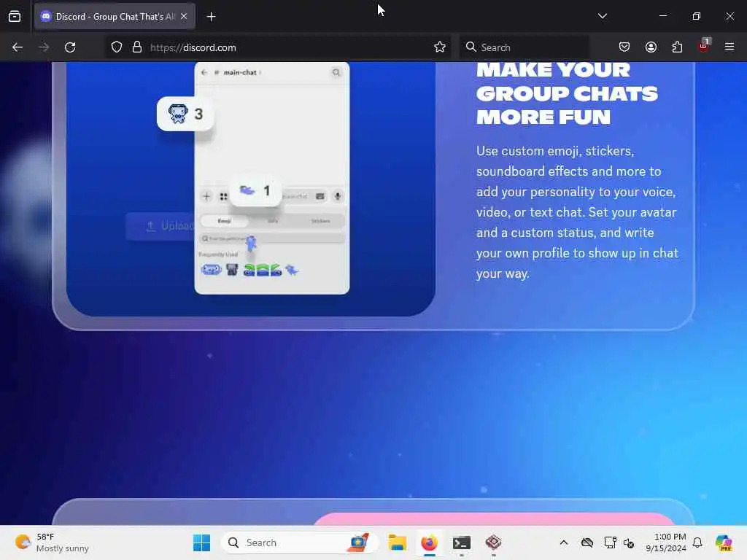Show hidden system tray icons
747x560 pixels.
coord(564,542)
